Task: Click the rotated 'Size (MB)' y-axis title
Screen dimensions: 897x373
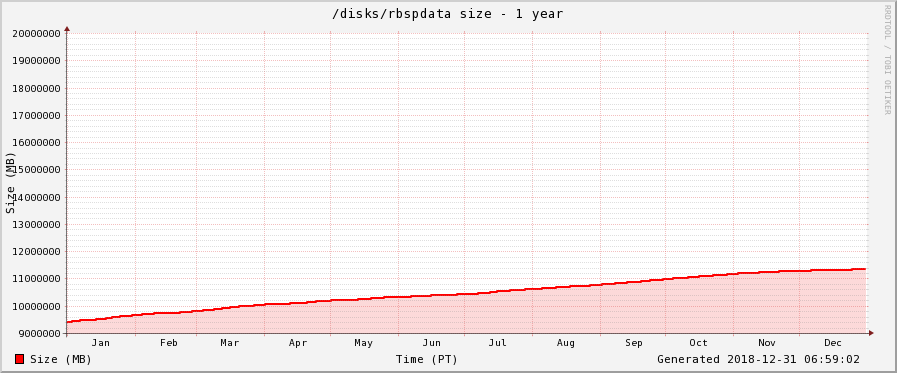Action: (10, 182)
